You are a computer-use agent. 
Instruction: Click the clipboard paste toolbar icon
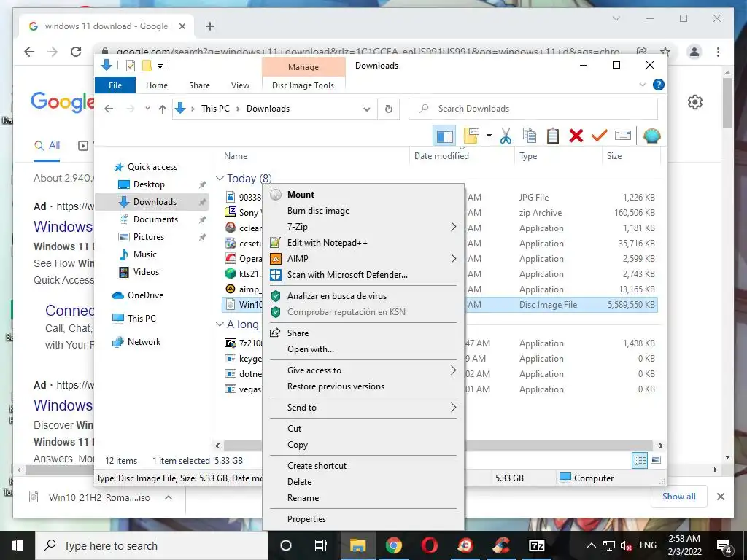(x=553, y=136)
